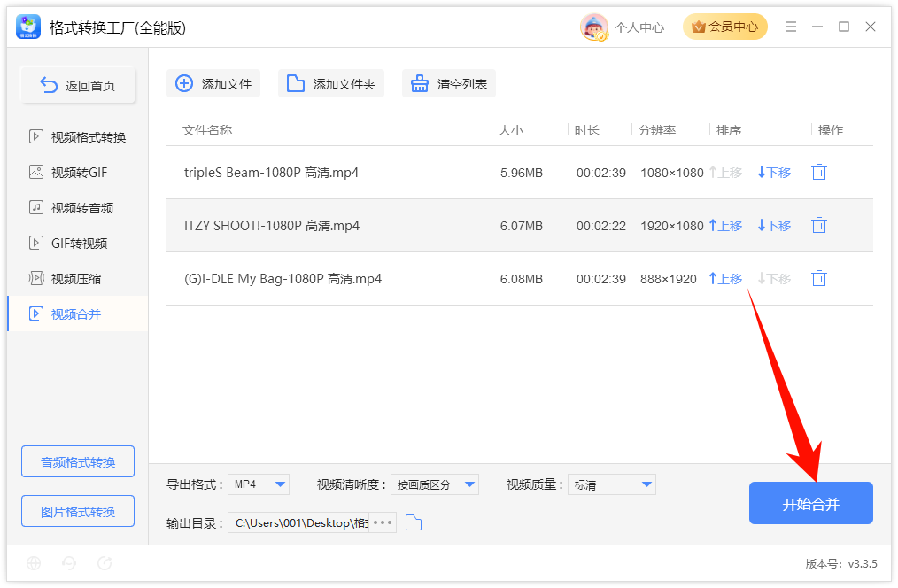Select file name tripleS Beam-1080P 高清.mp4
Image resolution: width=898 pixels, height=588 pixels.
[x=272, y=173]
